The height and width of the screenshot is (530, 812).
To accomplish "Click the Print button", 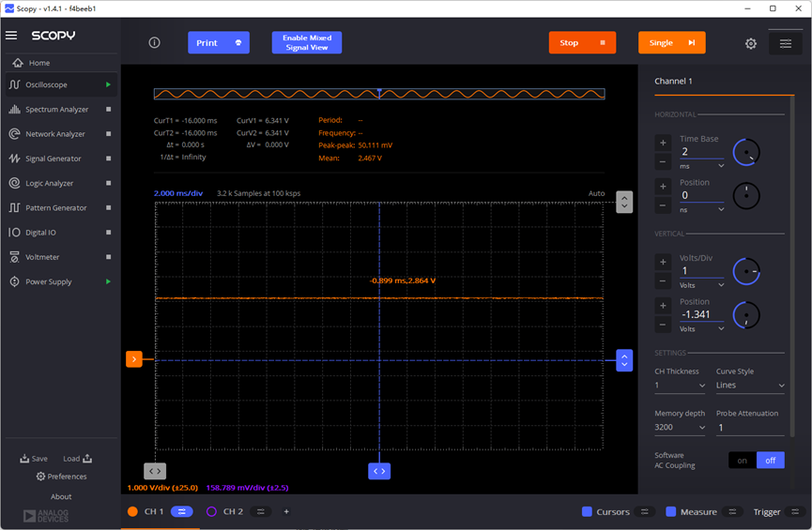I will coord(219,42).
